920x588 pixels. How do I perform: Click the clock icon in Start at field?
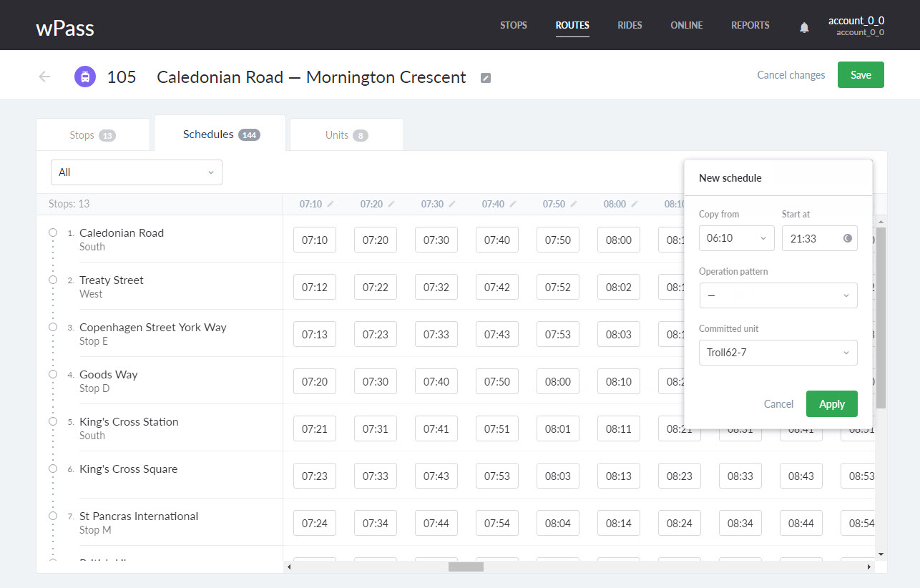tap(848, 238)
